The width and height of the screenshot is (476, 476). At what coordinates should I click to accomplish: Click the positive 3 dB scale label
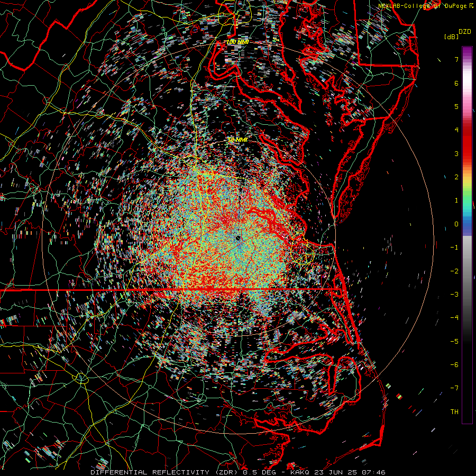[x=456, y=153]
